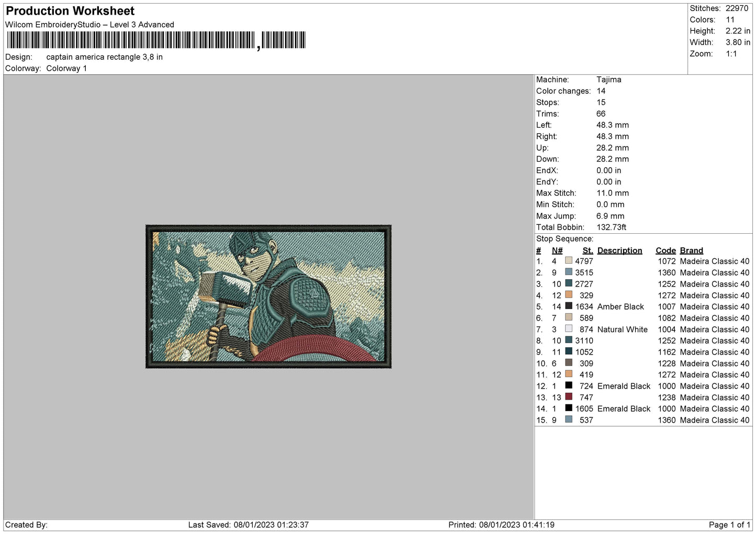Select the teal swatch beside 3110 stitches
The width and height of the screenshot is (756, 534).
[569, 340]
